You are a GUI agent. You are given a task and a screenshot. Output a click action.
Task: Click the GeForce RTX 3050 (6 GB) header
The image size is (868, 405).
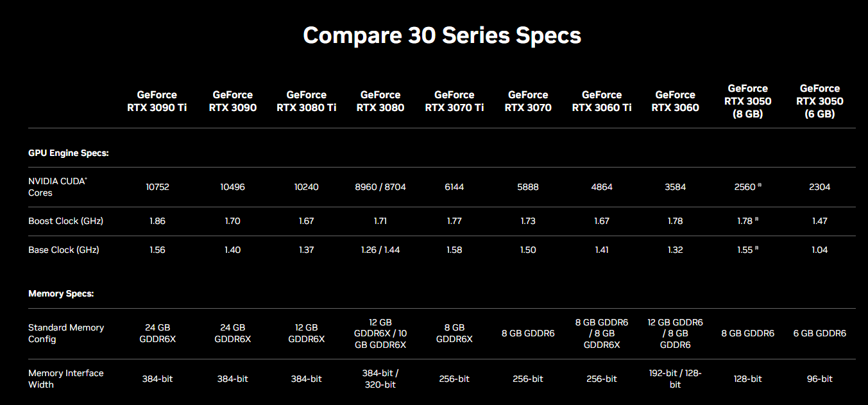point(820,101)
